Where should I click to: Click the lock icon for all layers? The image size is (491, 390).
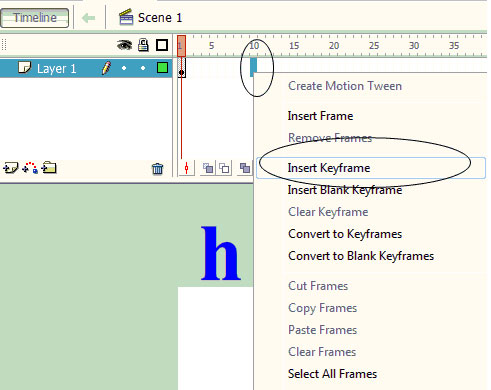coord(143,45)
